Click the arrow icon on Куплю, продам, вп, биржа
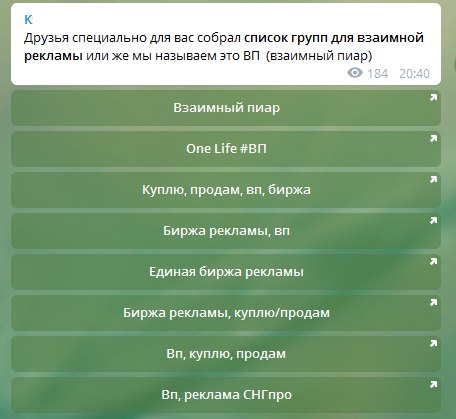Image resolution: width=456 pixels, height=419 pixels. (433, 180)
